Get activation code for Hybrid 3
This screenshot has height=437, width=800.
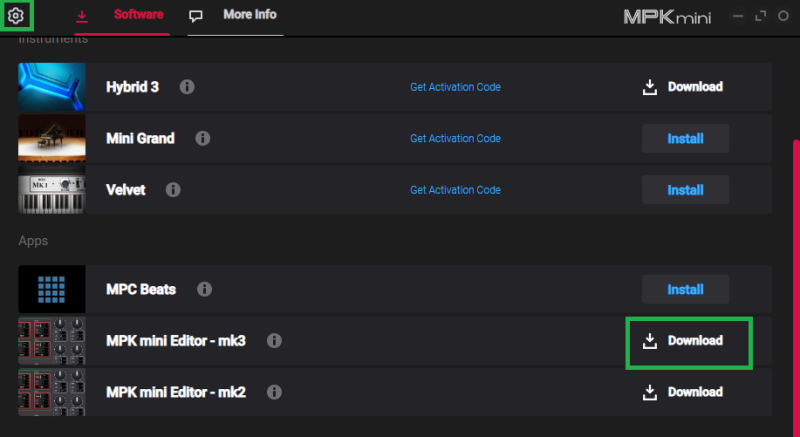click(x=455, y=87)
